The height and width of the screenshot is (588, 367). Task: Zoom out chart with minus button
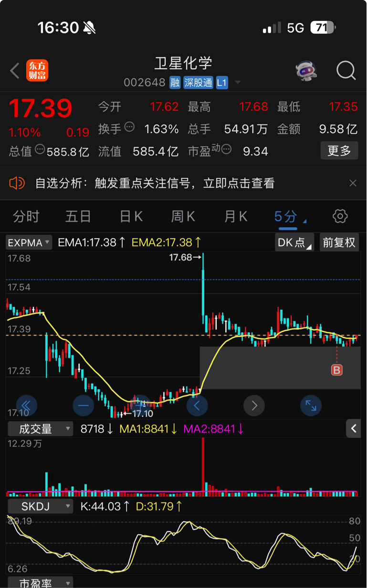point(84,406)
